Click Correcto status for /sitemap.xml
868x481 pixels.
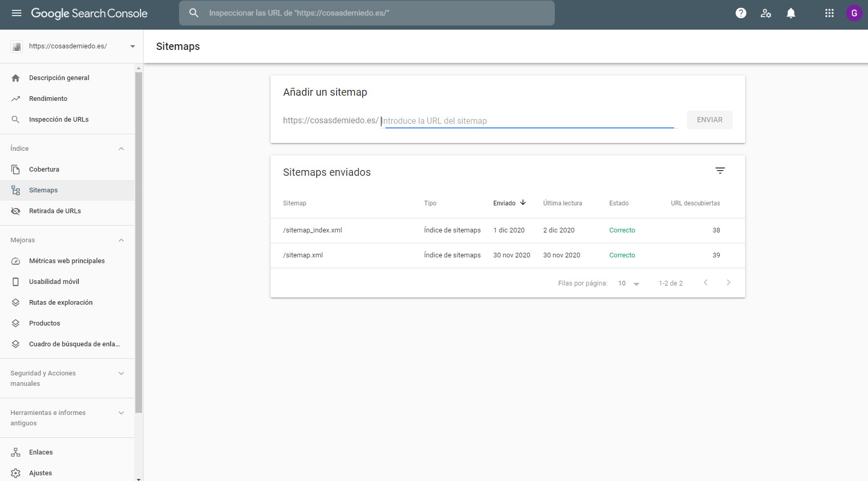(622, 255)
